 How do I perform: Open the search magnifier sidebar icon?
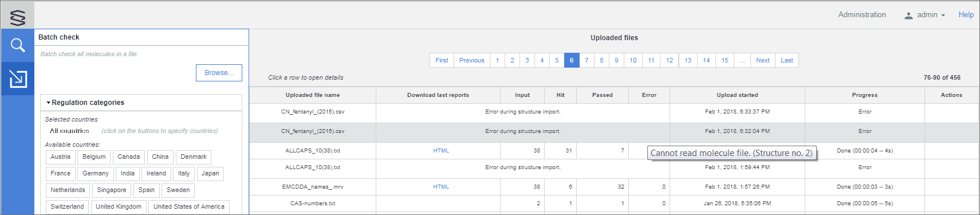coord(18,45)
